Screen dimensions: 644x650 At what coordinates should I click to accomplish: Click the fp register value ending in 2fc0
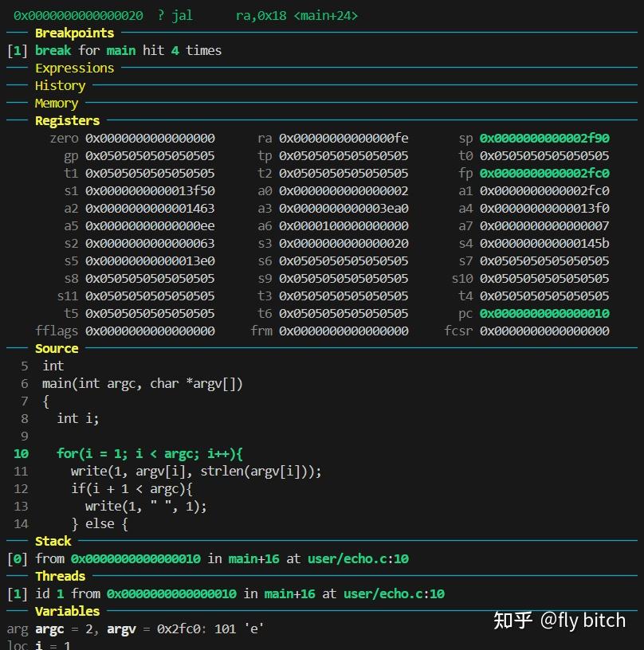pyautogui.click(x=544, y=173)
